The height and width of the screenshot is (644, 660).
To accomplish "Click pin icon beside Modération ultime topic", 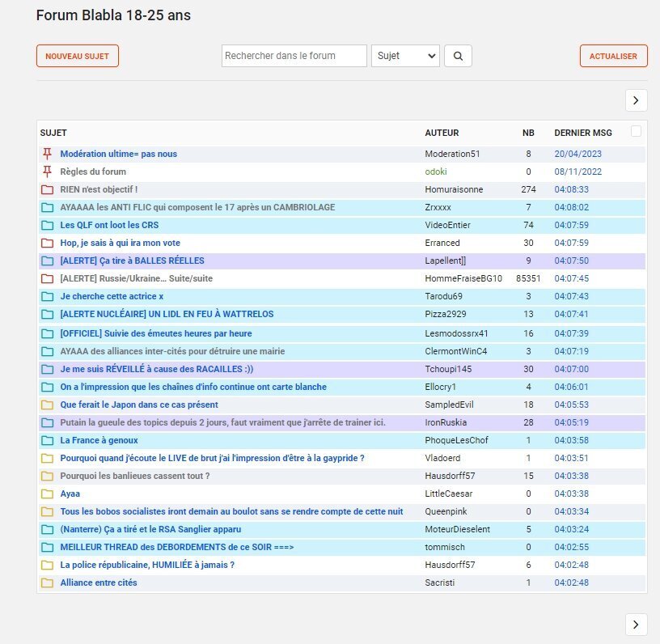I will click(47, 154).
